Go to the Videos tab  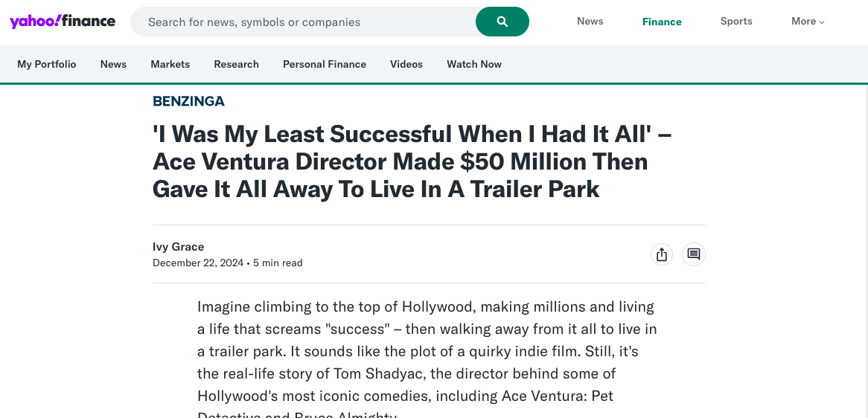406,64
